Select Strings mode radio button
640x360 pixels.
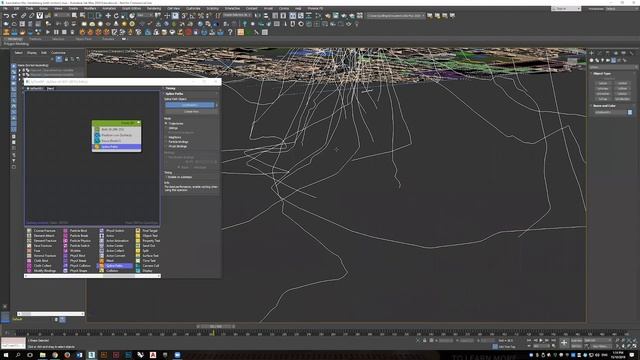coord(166,128)
